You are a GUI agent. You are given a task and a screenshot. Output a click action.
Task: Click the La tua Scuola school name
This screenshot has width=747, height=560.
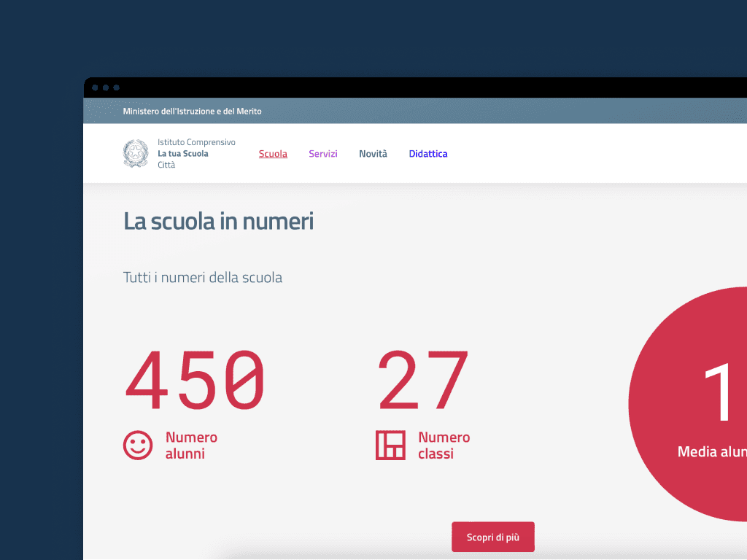183,154
